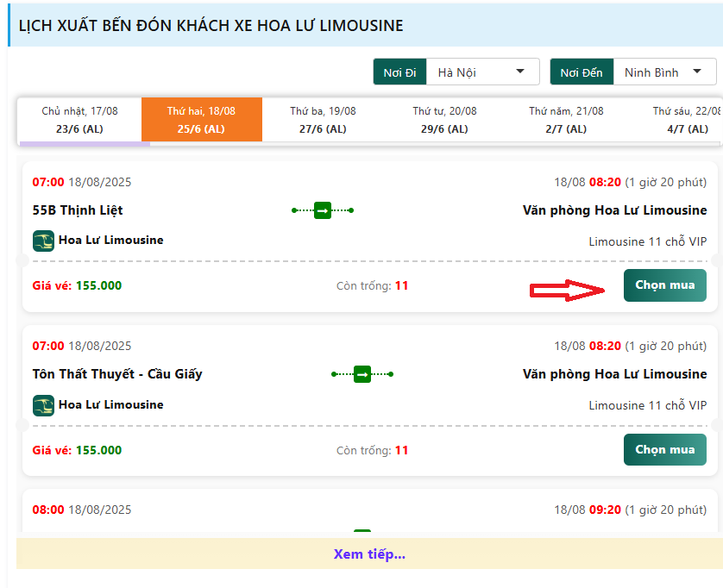Switch to Thứ tư, 20/08 date tab

pyautogui.click(x=444, y=120)
